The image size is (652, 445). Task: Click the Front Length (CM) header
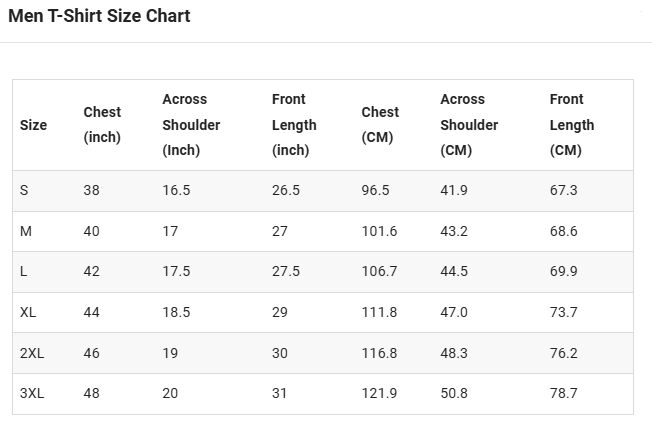pos(572,125)
